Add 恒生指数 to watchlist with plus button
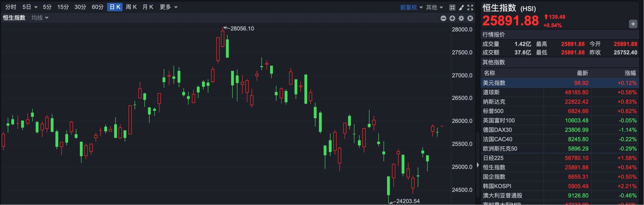The image size is (644, 205). coord(633,24)
